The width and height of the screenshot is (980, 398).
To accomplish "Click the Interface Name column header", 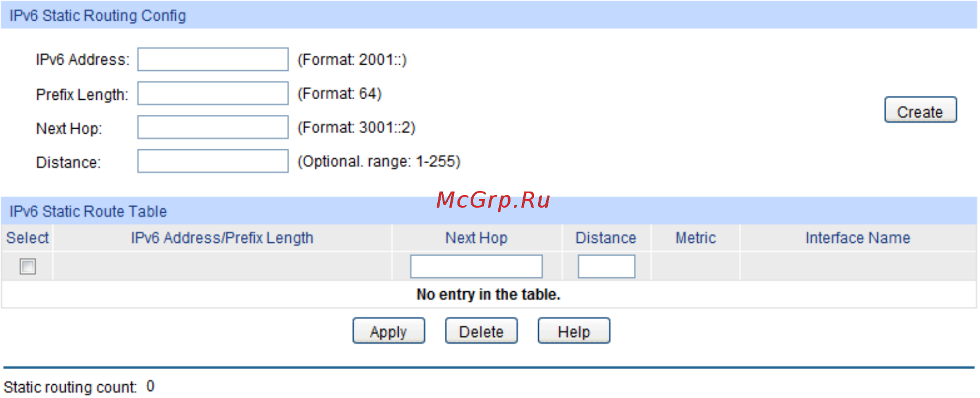I will (858, 238).
